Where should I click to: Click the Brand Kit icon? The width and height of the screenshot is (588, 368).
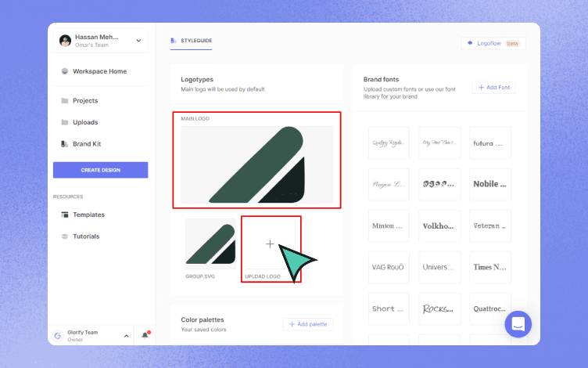click(x=64, y=144)
